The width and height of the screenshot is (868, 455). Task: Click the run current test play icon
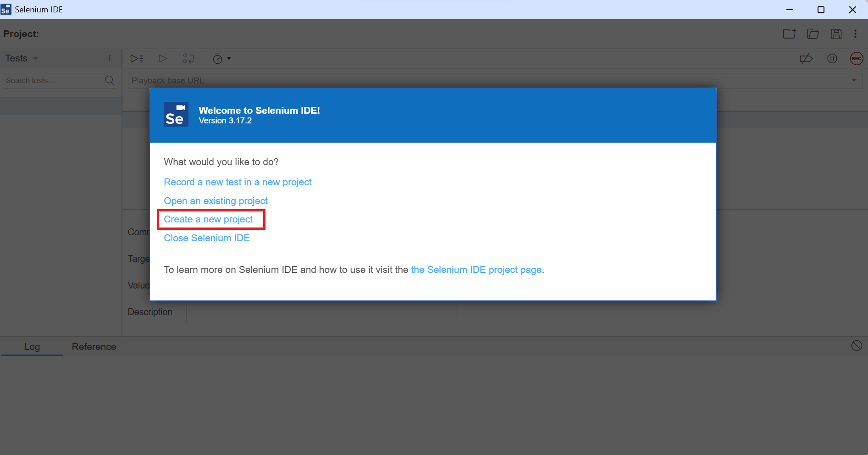[x=163, y=58]
